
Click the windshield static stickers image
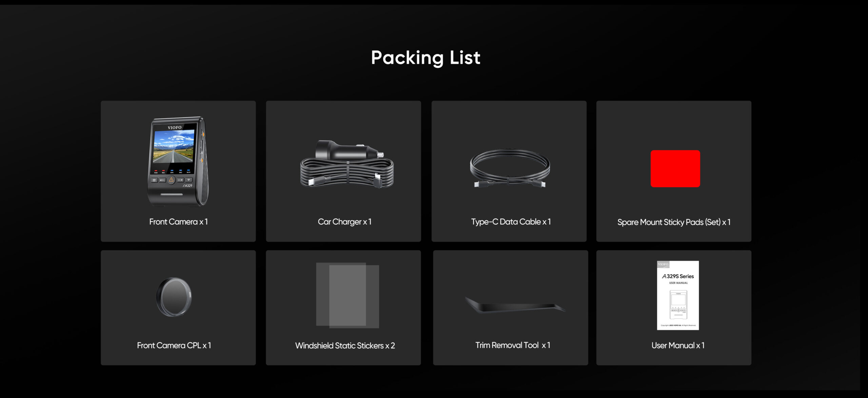pyautogui.click(x=348, y=295)
